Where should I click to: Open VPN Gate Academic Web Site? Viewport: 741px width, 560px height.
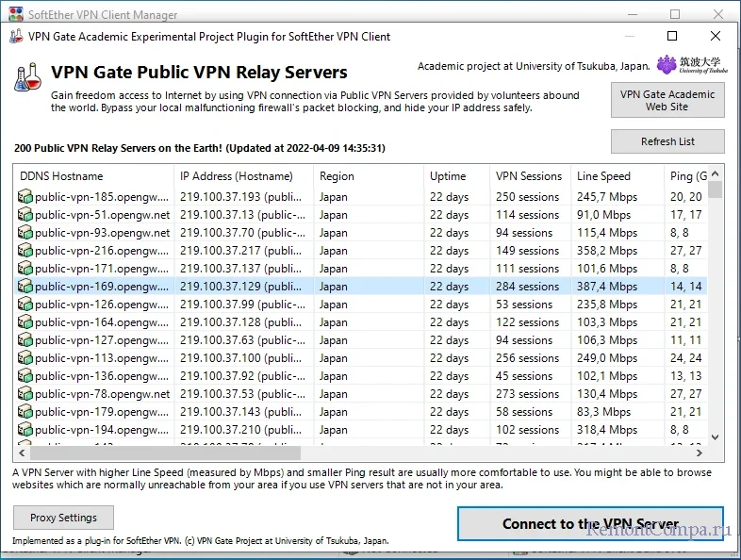(x=667, y=101)
